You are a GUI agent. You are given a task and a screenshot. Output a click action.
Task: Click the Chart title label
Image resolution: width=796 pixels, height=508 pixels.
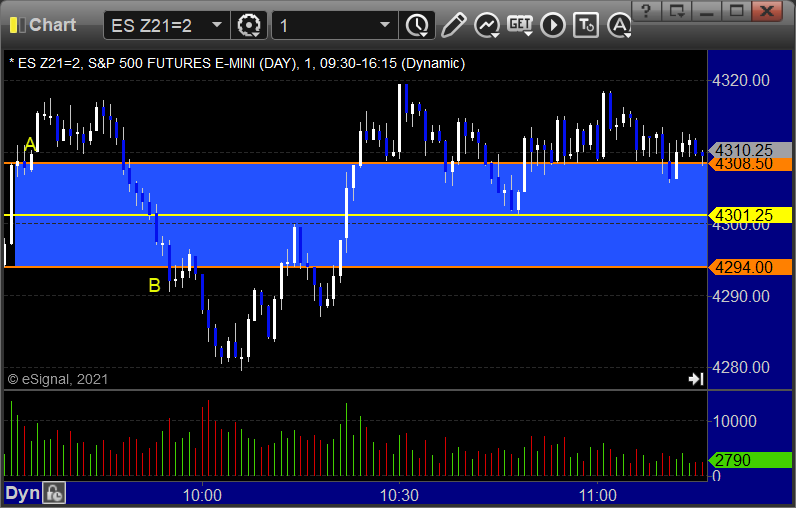click(52, 25)
